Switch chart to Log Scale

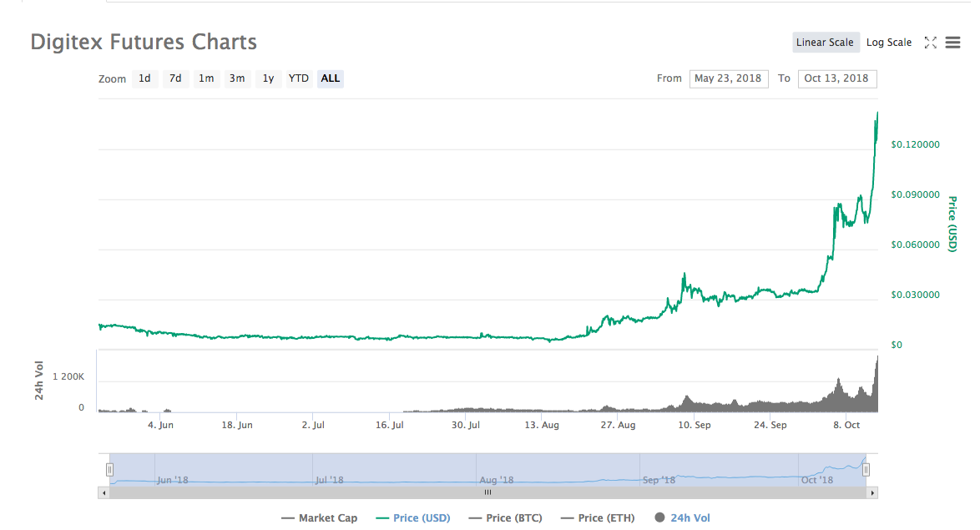[x=889, y=43]
